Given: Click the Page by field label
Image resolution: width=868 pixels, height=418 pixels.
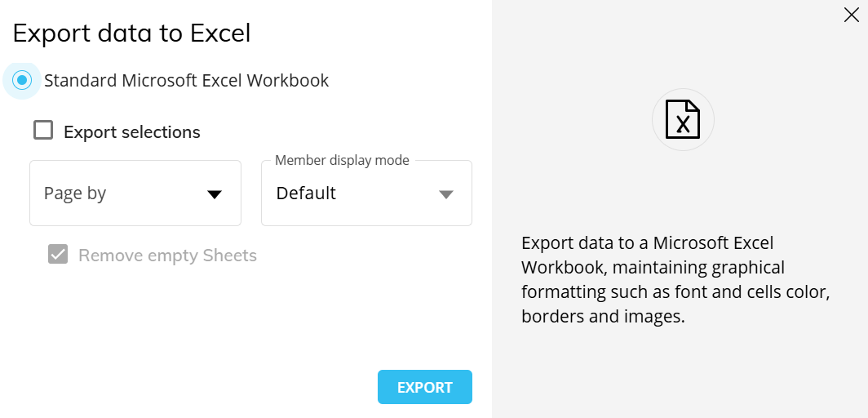Looking at the screenshot, I should point(75,193).
